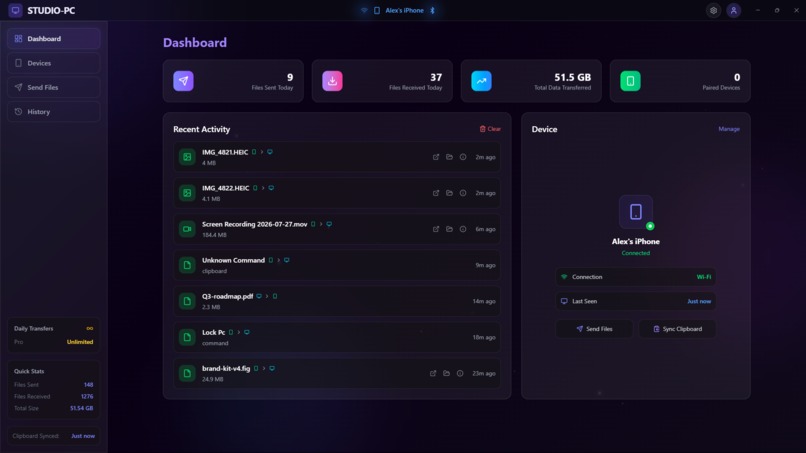Viewport: 806px width, 453px height.
Task: Click the Send Files button in the Device panel
Action: click(594, 329)
